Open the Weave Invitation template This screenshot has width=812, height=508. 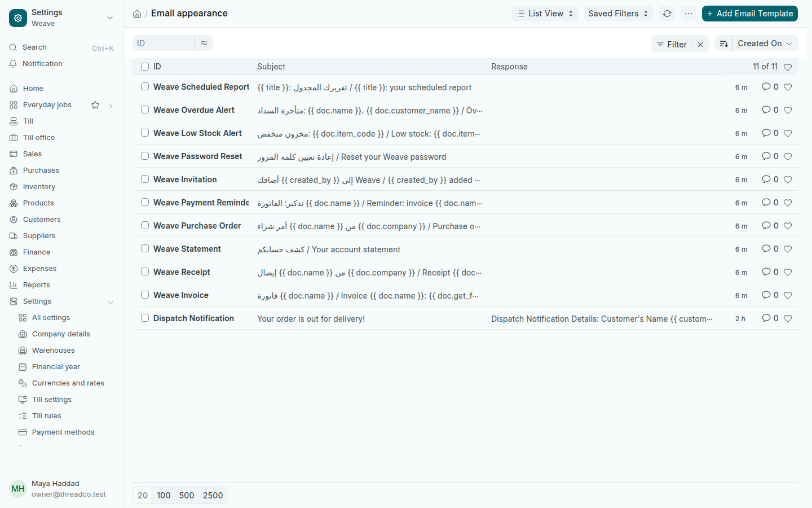tap(185, 179)
